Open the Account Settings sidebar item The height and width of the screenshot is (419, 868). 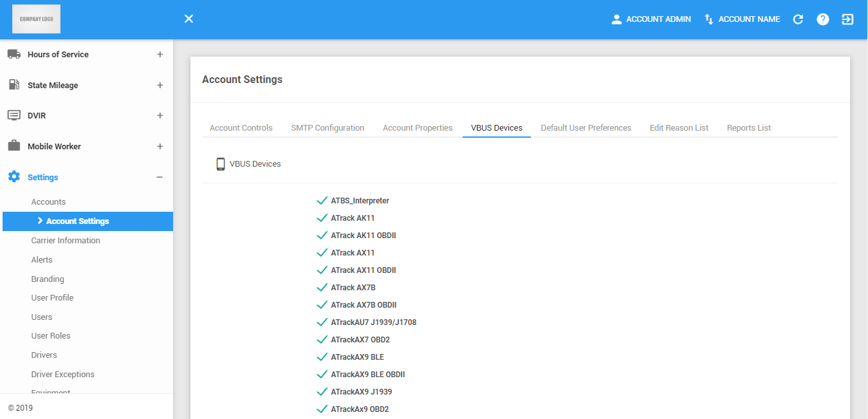pyautogui.click(x=88, y=221)
